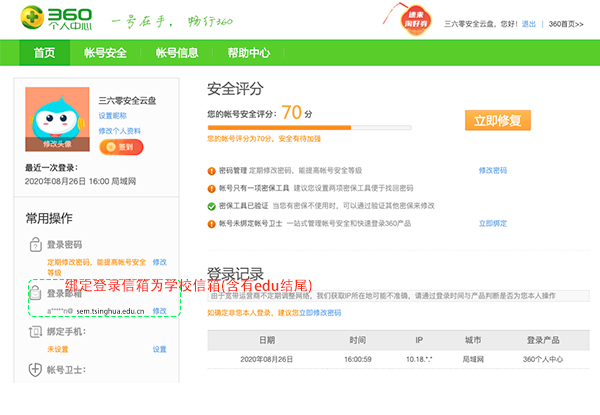The image size is (600, 415).
Task: Click 立即修改密码 link under 登录记录
Action: pyautogui.click(x=320, y=313)
